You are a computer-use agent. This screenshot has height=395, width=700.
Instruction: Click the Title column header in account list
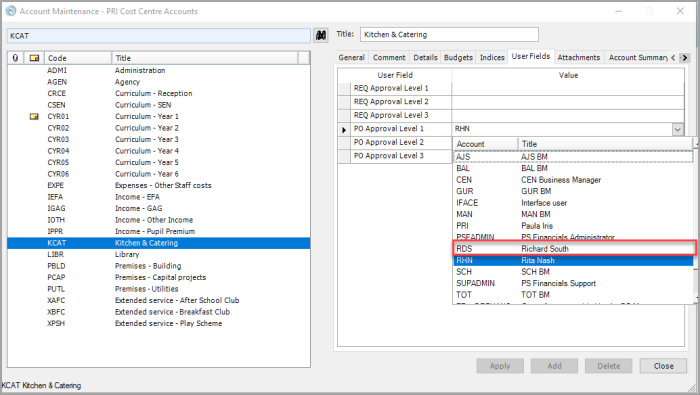click(204, 58)
